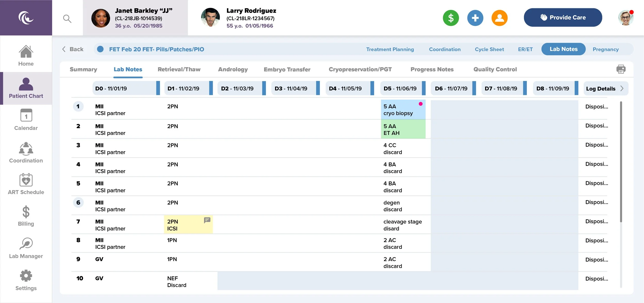Open FET Feb 20 cycle link
The height and width of the screenshot is (303, 644).
tap(156, 49)
